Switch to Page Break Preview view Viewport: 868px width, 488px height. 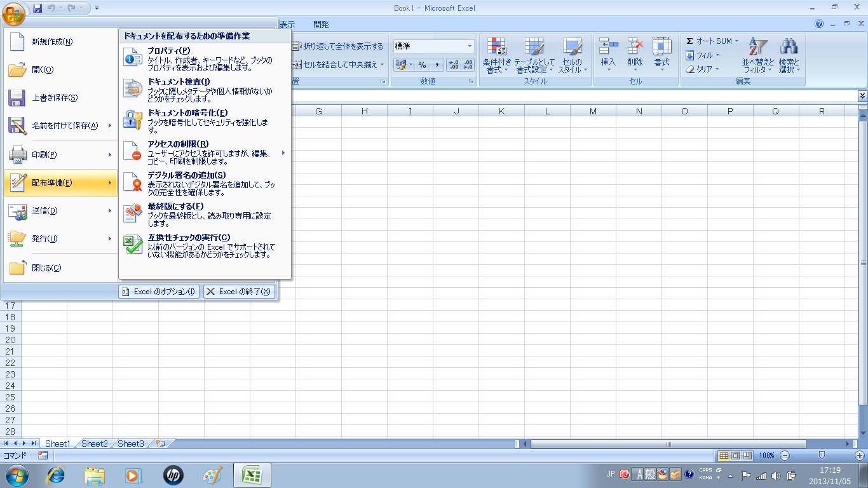pos(747,456)
